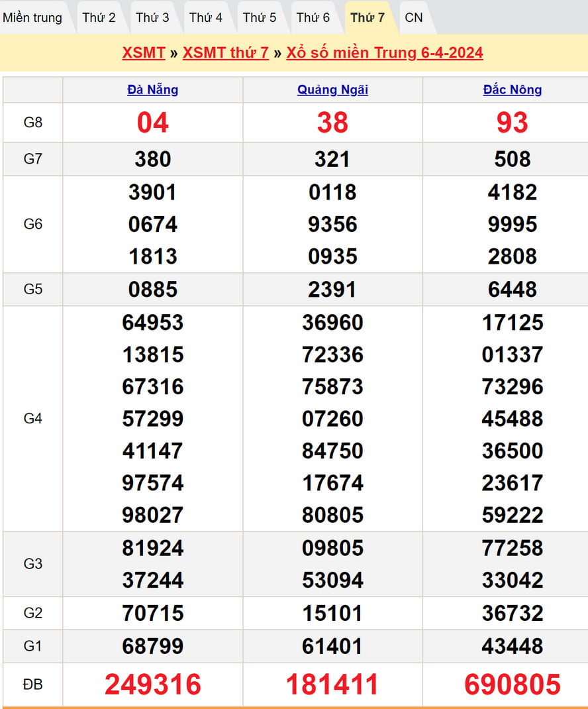
Task: Click Đắc Nông special prize 690805
Action: pos(512,684)
